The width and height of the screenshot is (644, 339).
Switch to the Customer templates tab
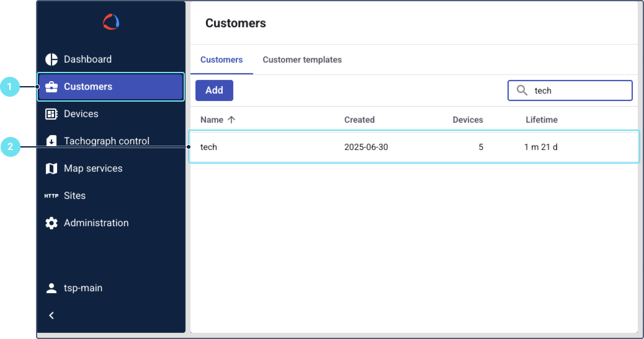pyautogui.click(x=302, y=60)
